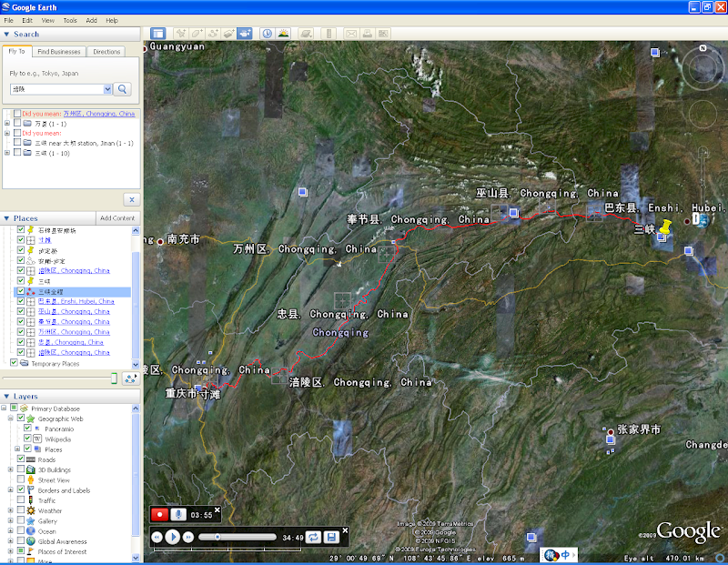Click the red tour Record button
Image resolution: width=728 pixels, height=565 pixels.
coord(160,514)
